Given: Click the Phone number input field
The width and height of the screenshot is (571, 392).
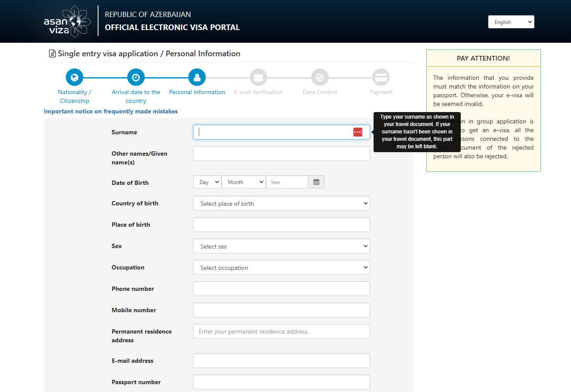Looking at the screenshot, I should 282,289.
